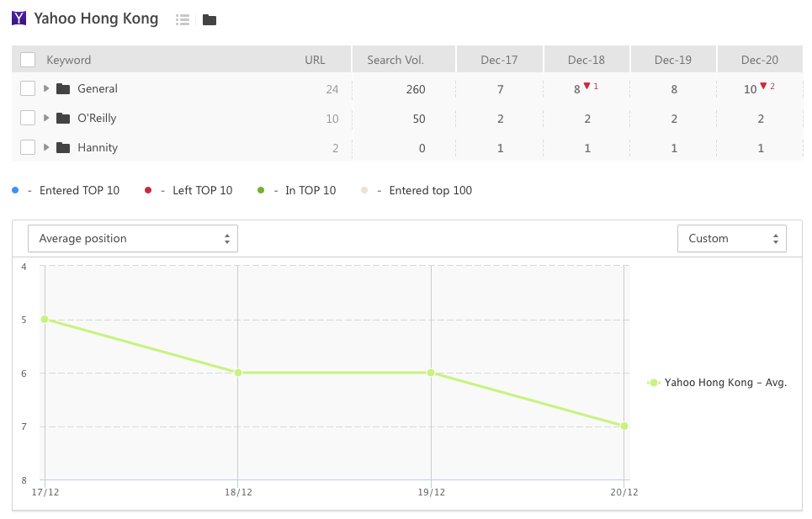812x519 pixels.
Task: Click the green In TOP 10 legend dot
Action: click(x=261, y=190)
